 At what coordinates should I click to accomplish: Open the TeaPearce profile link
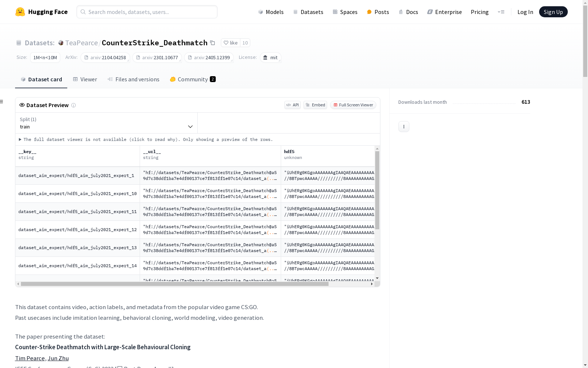(x=81, y=43)
